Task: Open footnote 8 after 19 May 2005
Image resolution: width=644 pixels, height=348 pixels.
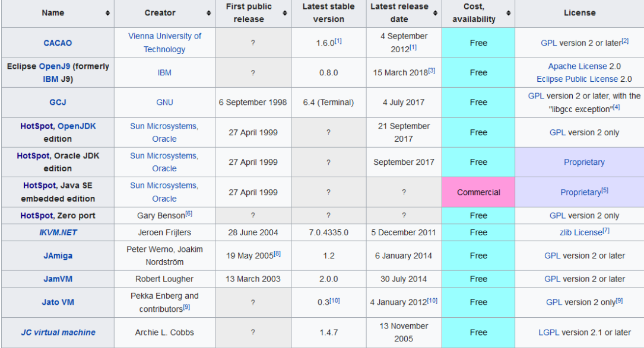Action: pos(277,254)
